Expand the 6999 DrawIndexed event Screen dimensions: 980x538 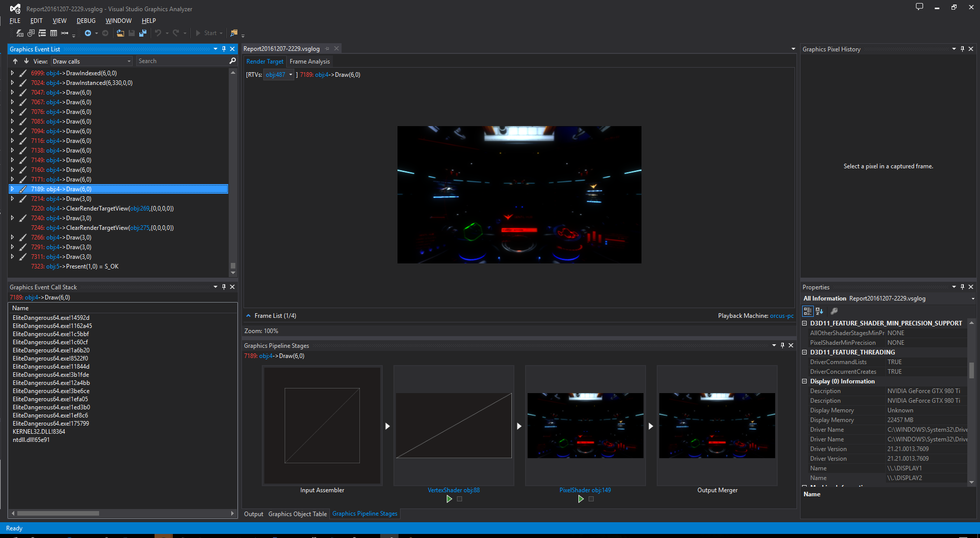tap(13, 73)
